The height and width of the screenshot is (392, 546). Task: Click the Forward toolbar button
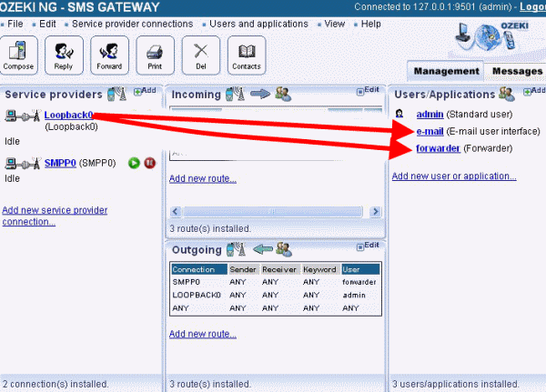[x=110, y=55]
